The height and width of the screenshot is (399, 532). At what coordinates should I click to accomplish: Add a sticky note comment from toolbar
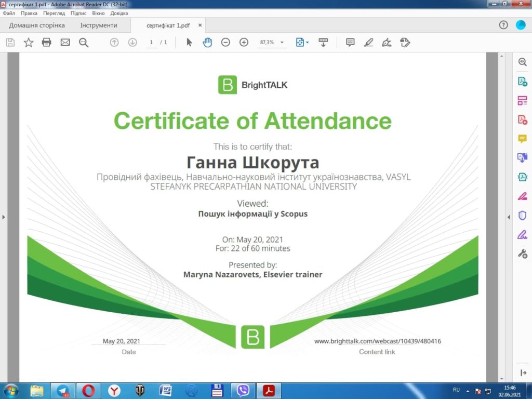point(350,43)
